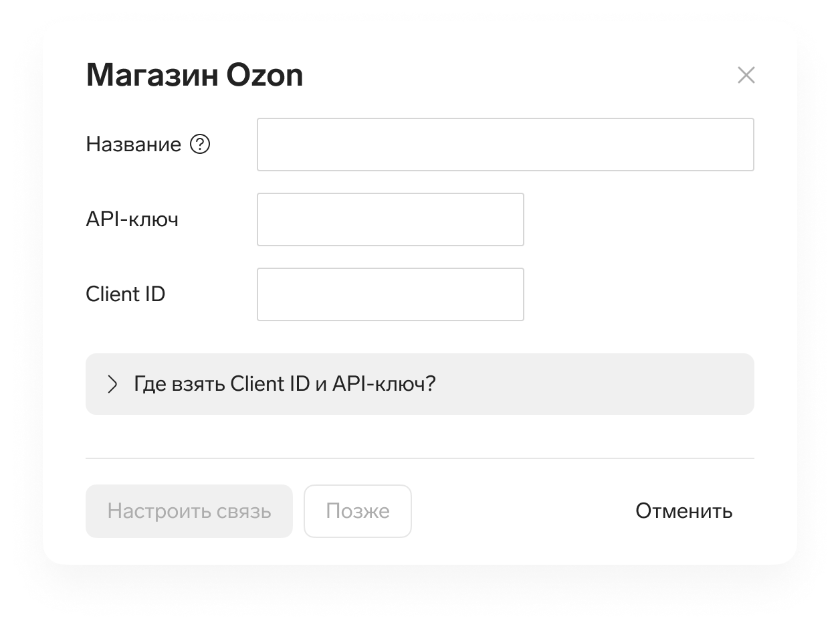
Task: Click the help icon next to Название
Action: pos(200,145)
